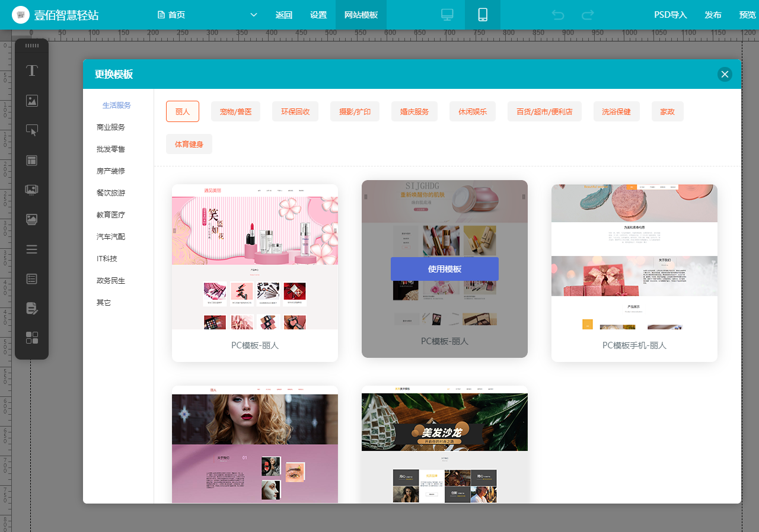Close the 更换模板 dialog

point(725,74)
